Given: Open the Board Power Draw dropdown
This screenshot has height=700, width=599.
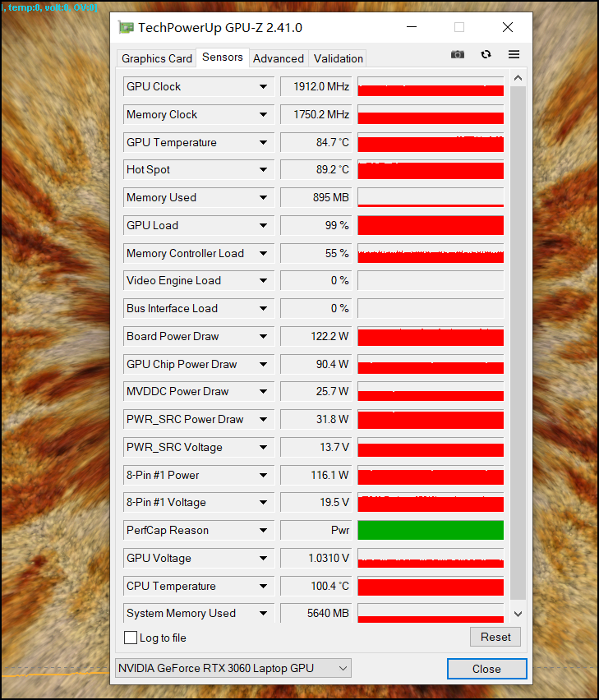Looking at the screenshot, I should (263, 336).
